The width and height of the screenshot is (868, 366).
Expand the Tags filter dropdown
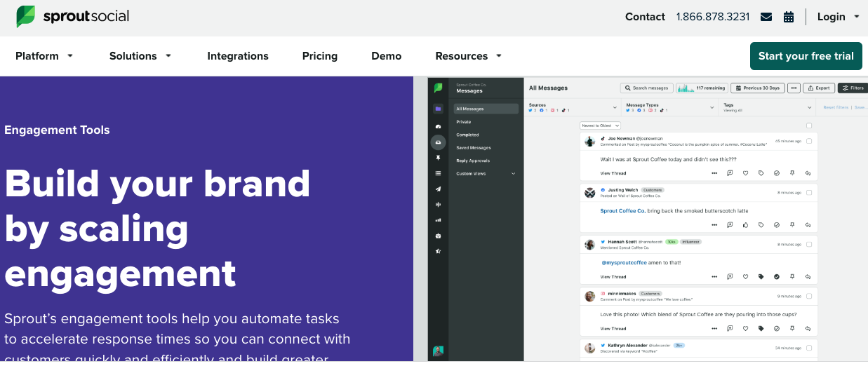tap(810, 108)
